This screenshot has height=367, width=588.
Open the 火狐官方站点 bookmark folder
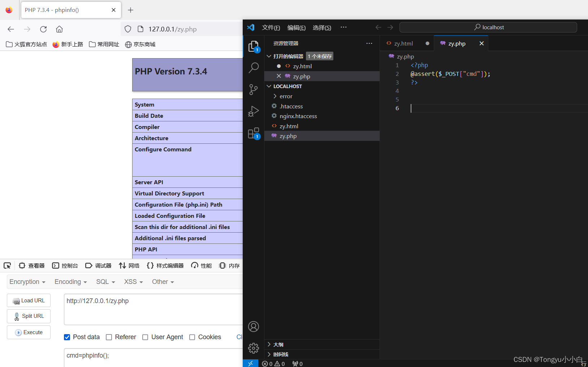26,44
